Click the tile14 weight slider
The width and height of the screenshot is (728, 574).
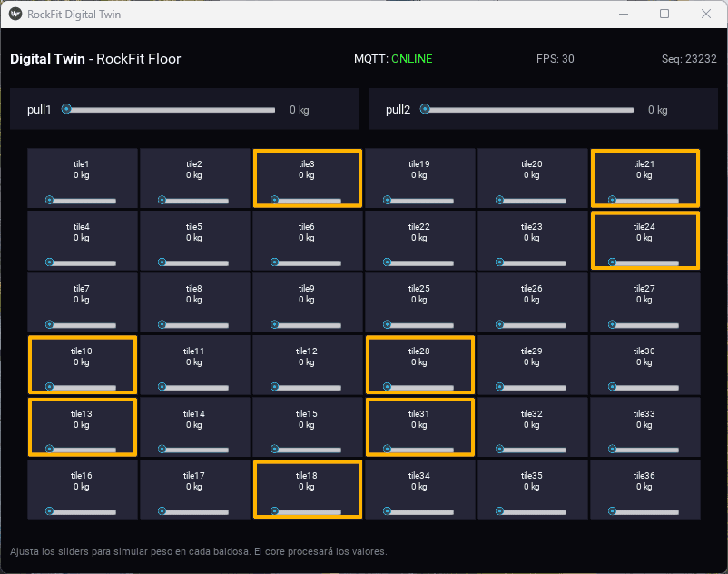[193, 449]
